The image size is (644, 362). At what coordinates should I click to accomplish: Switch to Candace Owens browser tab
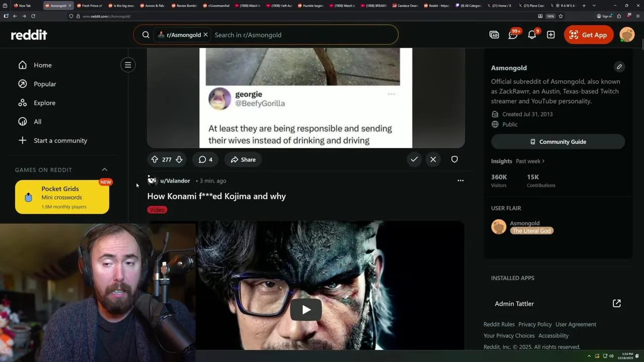(x=405, y=6)
